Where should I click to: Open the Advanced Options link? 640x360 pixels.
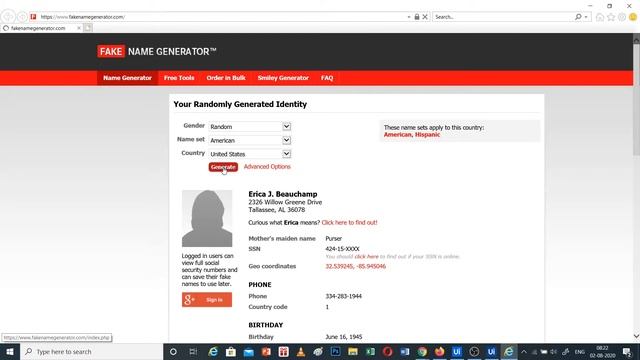267,167
